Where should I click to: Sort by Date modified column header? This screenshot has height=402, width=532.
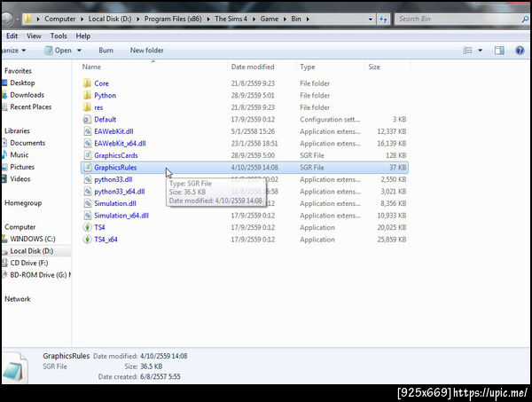(x=253, y=67)
